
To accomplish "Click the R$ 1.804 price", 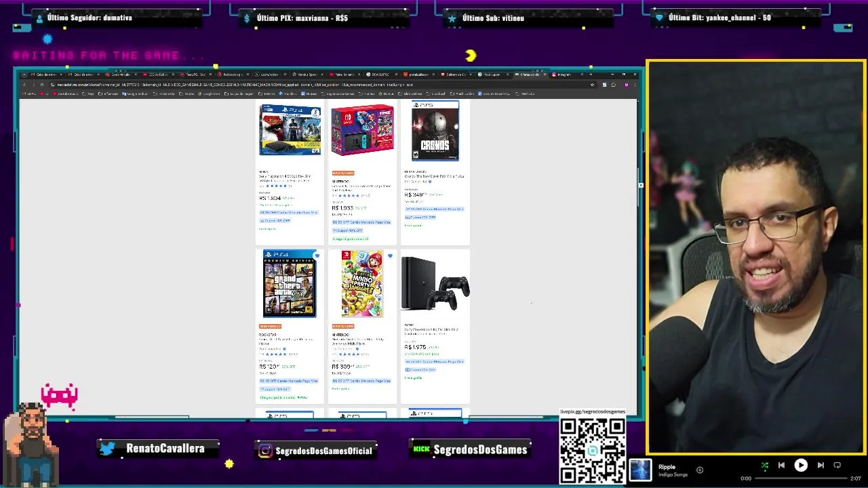I will 270,198.
